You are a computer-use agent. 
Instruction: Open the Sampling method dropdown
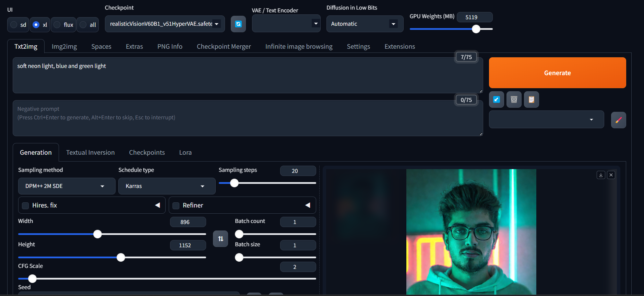point(67,186)
